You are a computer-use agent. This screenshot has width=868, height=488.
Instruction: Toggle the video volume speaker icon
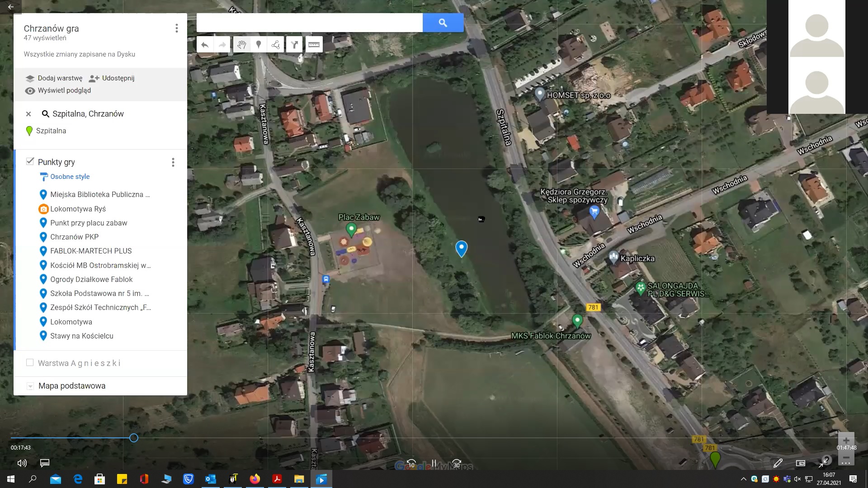[x=22, y=463]
